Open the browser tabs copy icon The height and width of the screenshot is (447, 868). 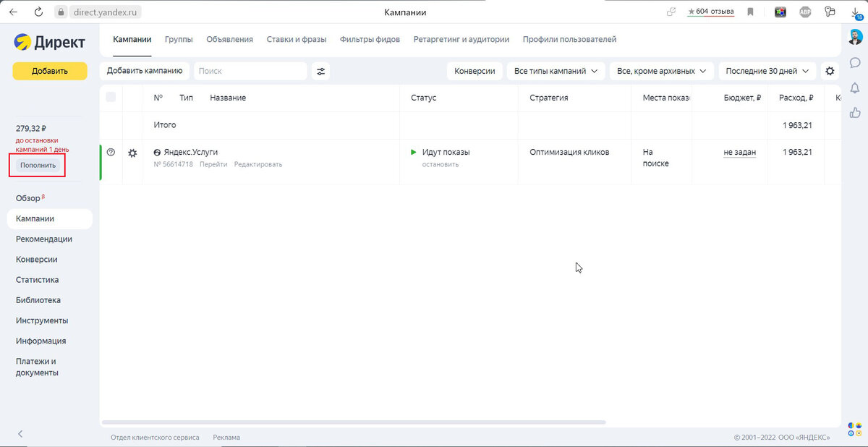pos(830,12)
